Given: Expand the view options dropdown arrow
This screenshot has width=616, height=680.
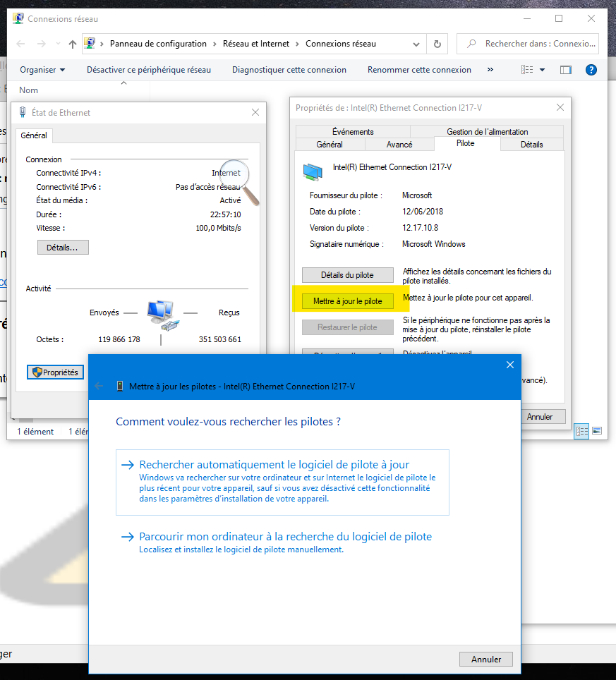Looking at the screenshot, I should [542, 70].
